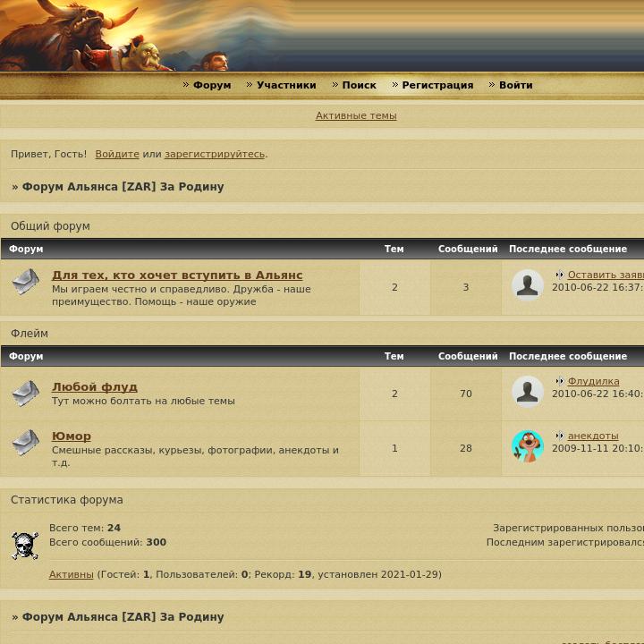Open the Форум menu item
The width and height of the screenshot is (644, 644).
click(212, 85)
